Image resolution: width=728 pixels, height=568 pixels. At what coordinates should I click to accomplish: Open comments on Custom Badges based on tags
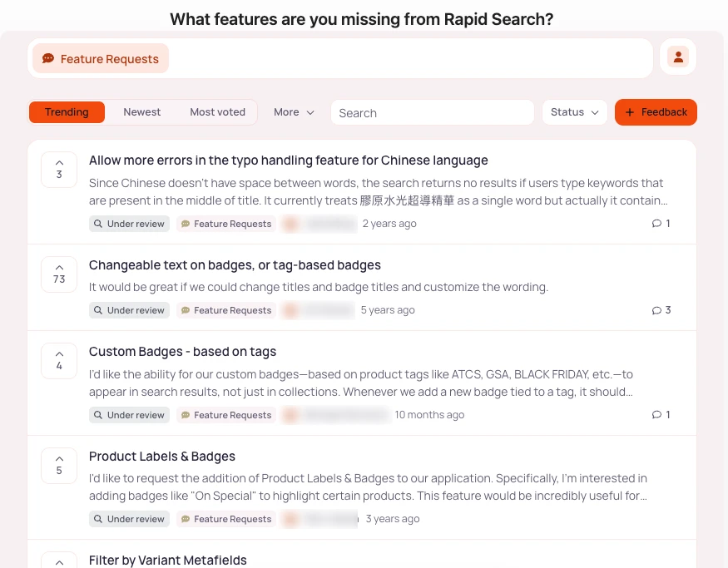tap(661, 415)
